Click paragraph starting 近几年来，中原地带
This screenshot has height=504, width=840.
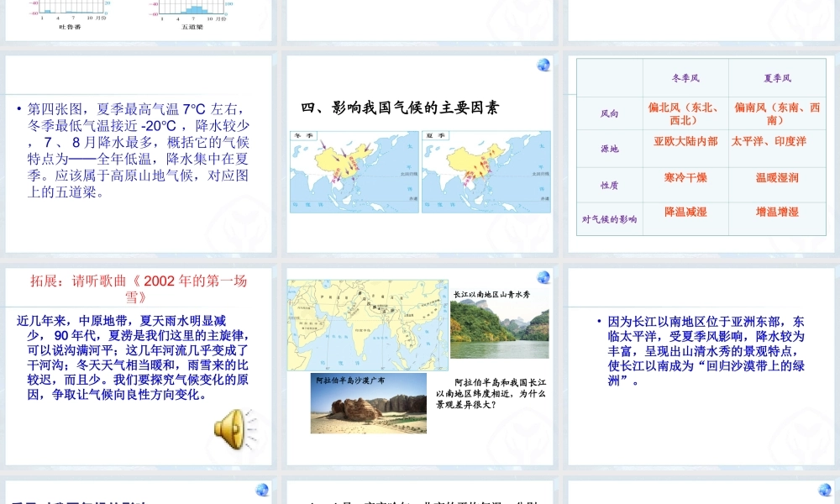[133, 357]
